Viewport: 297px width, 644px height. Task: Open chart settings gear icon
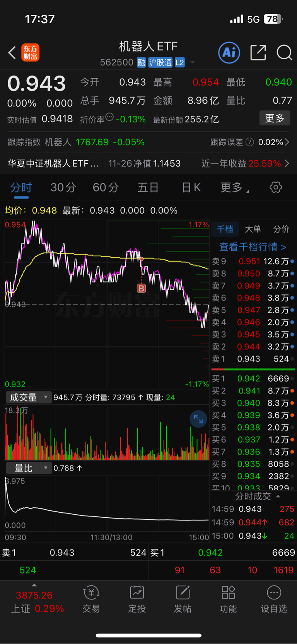point(276,187)
